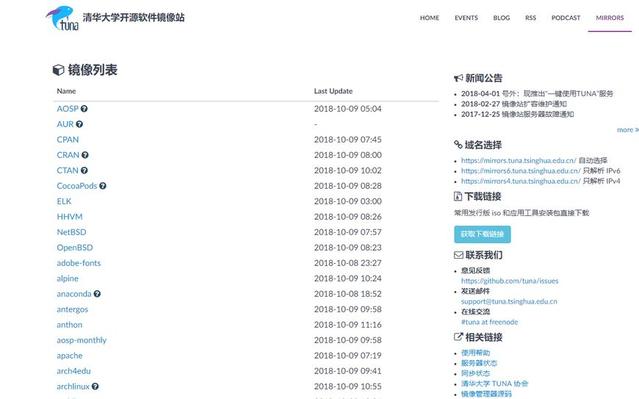Open the EVENTS nav item

(466, 18)
